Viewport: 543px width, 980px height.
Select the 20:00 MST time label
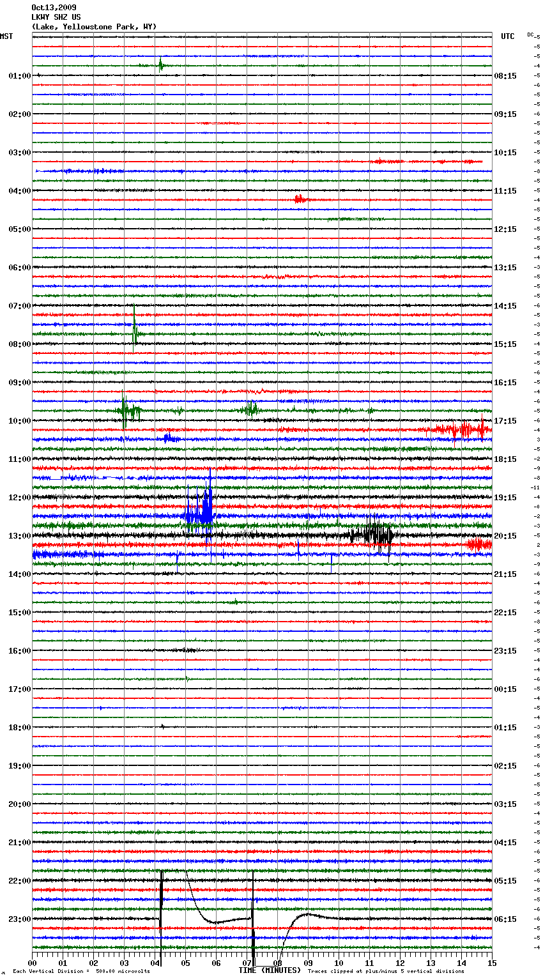coord(19,804)
